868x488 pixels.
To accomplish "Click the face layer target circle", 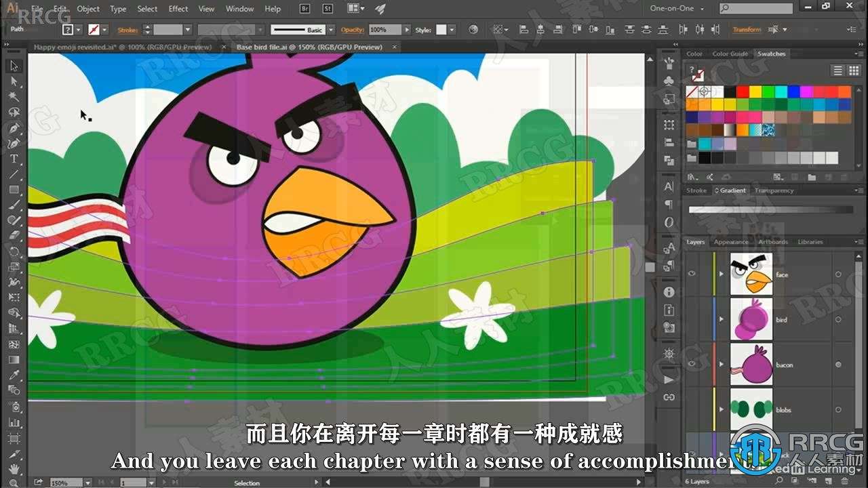I will (x=838, y=274).
